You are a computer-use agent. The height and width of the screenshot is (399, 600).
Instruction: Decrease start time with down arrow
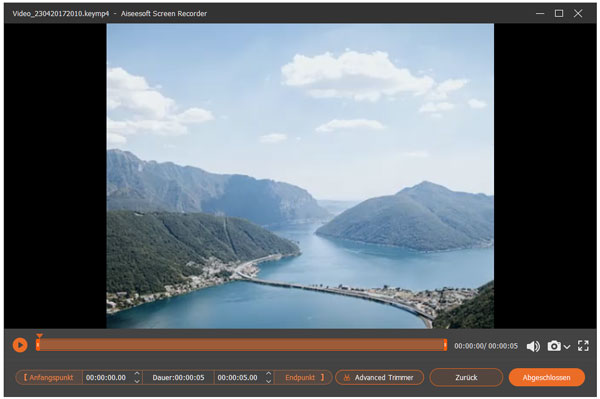pos(137,381)
